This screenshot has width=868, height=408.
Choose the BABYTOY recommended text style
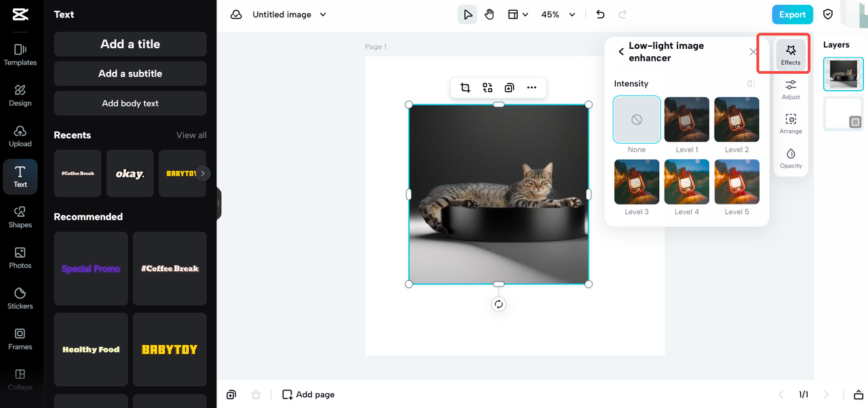(x=170, y=350)
